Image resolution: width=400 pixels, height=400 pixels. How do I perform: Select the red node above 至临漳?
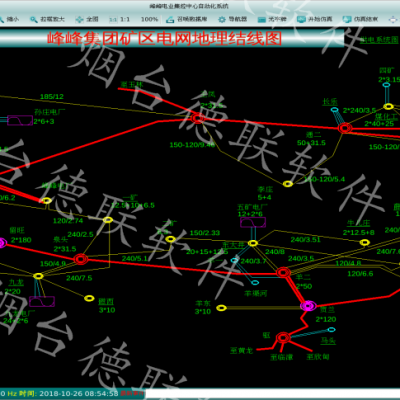283,338
